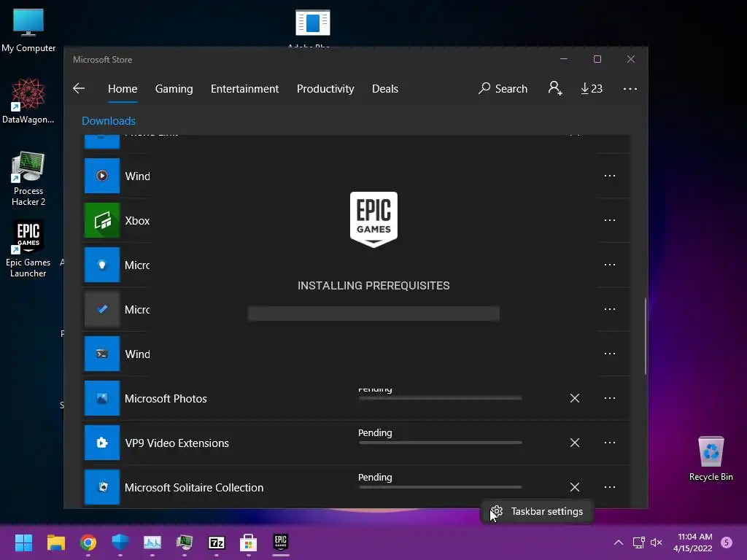Open File Explorer from the taskbar
The image size is (747, 560).
[55, 542]
